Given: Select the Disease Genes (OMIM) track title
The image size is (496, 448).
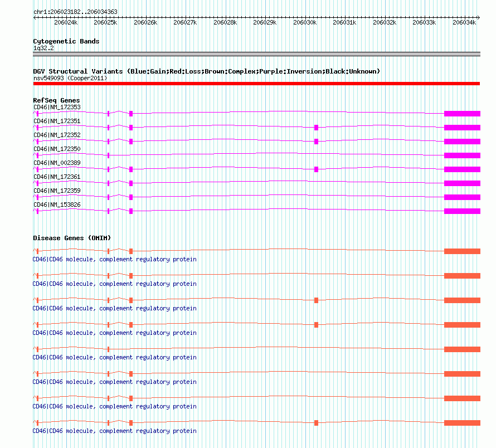Looking at the screenshot, I should [x=72, y=238].
